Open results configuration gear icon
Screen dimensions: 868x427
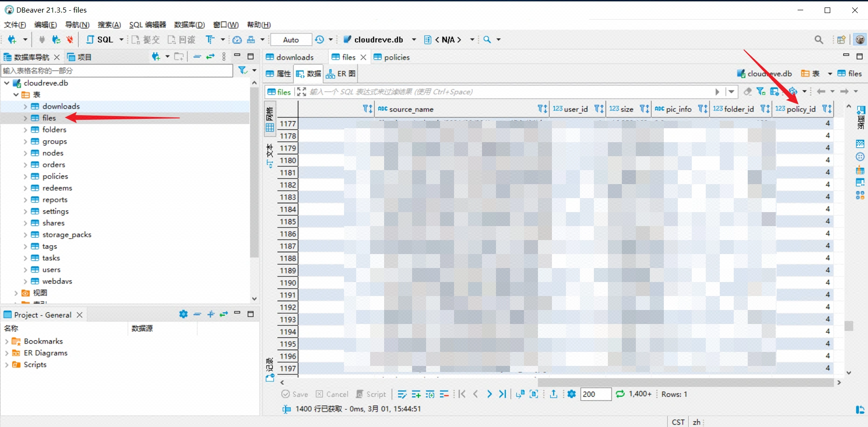[572, 394]
